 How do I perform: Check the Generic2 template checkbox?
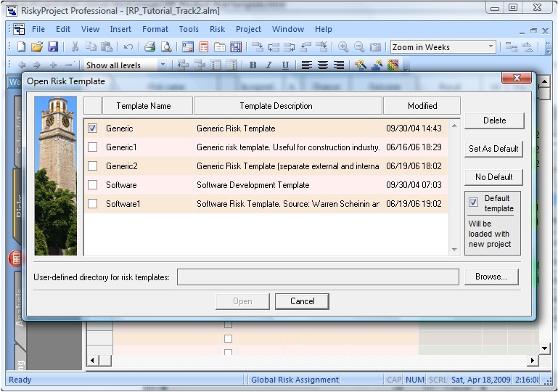(93, 166)
